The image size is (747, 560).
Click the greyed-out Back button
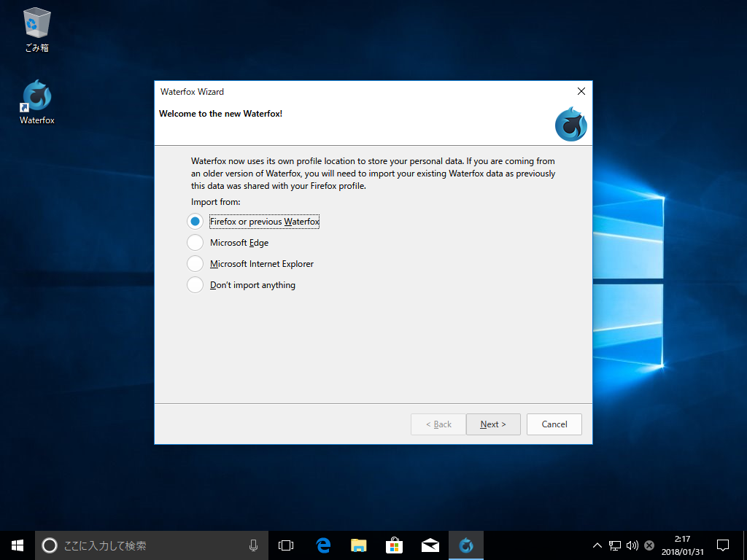pyautogui.click(x=438, y=424)
